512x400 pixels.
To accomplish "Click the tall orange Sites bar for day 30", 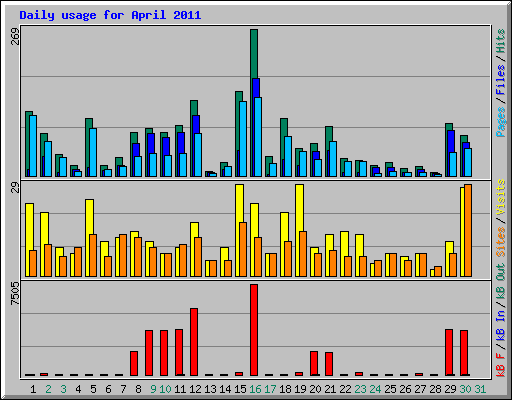I will pyautogui.click(x=468, y=230).
